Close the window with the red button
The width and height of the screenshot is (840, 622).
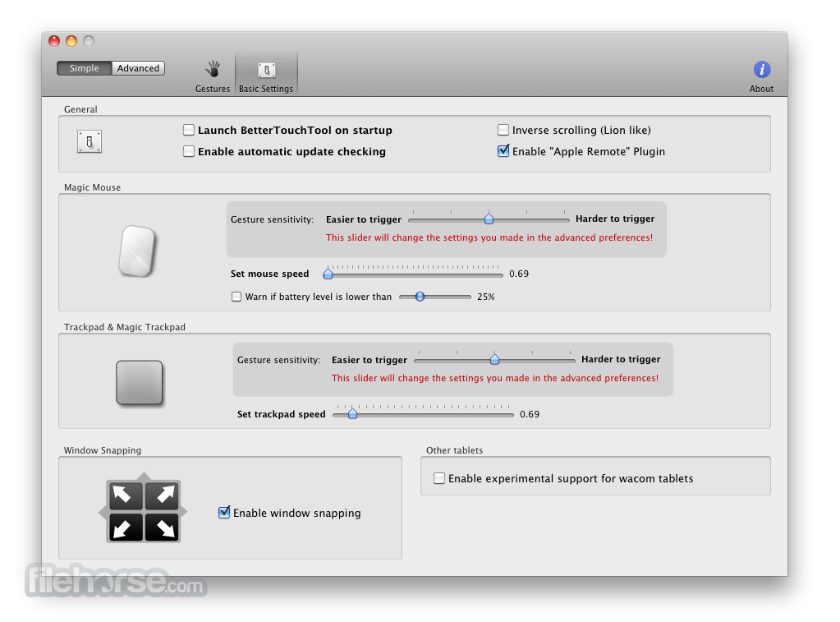pos(54,41)
